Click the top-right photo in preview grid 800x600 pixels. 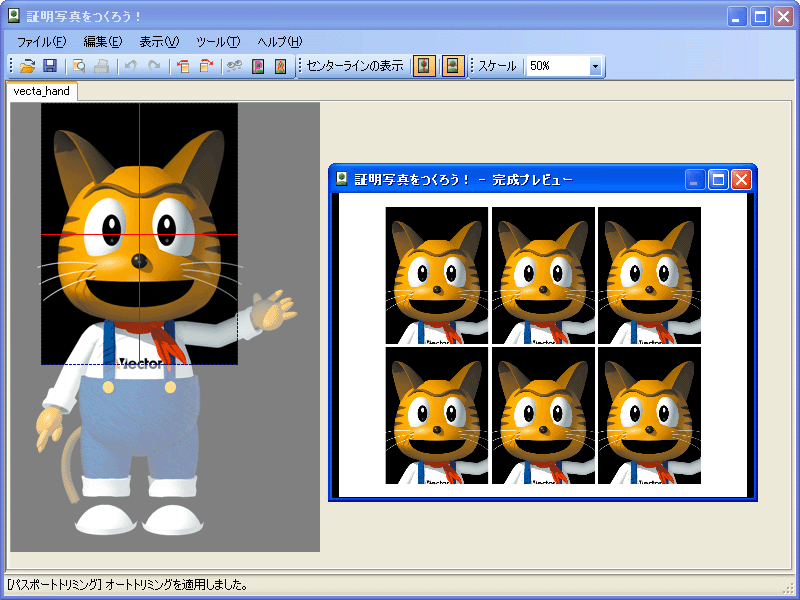(x=649, y=276)
